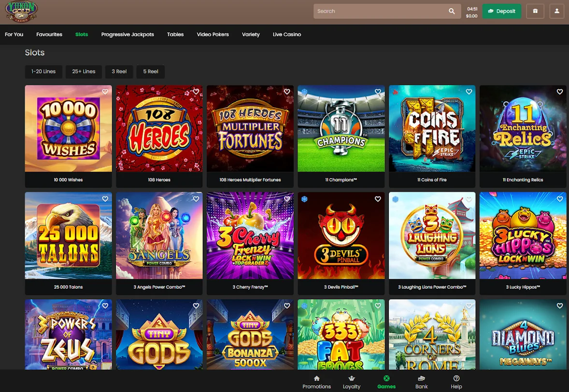Screen dimensions: 569x392
Task: Select Games in bottom bar
Action: (386, 382)
